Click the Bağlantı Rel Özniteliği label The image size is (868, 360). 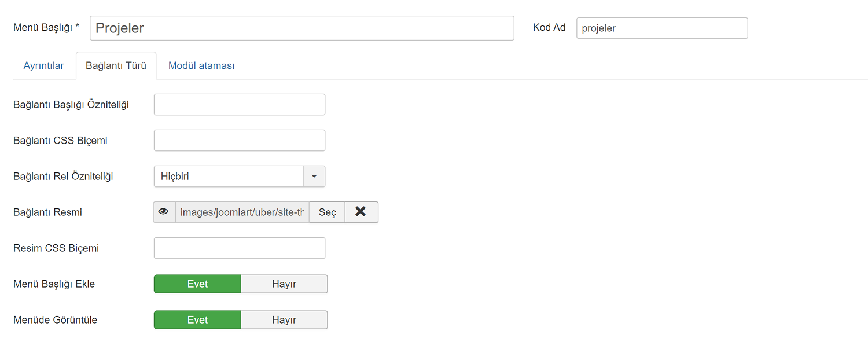tap(63, 177)
